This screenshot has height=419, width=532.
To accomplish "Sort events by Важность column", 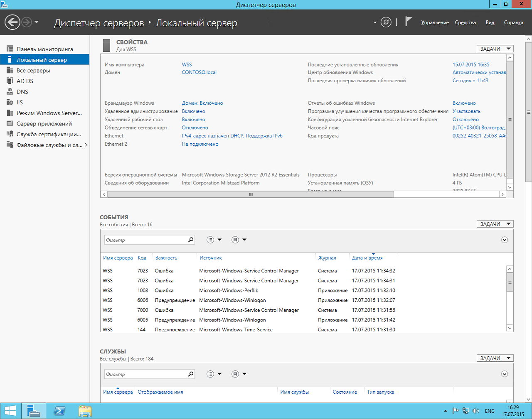I will pyautogui.click(x=166, y=258).
